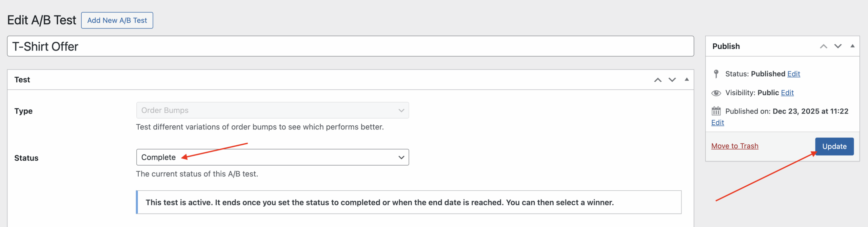Image resolution: width=868 pixels, height=227 pixels.
Task: Collapse the Publish panel with its triangle toggle
Action: [852, 46]
